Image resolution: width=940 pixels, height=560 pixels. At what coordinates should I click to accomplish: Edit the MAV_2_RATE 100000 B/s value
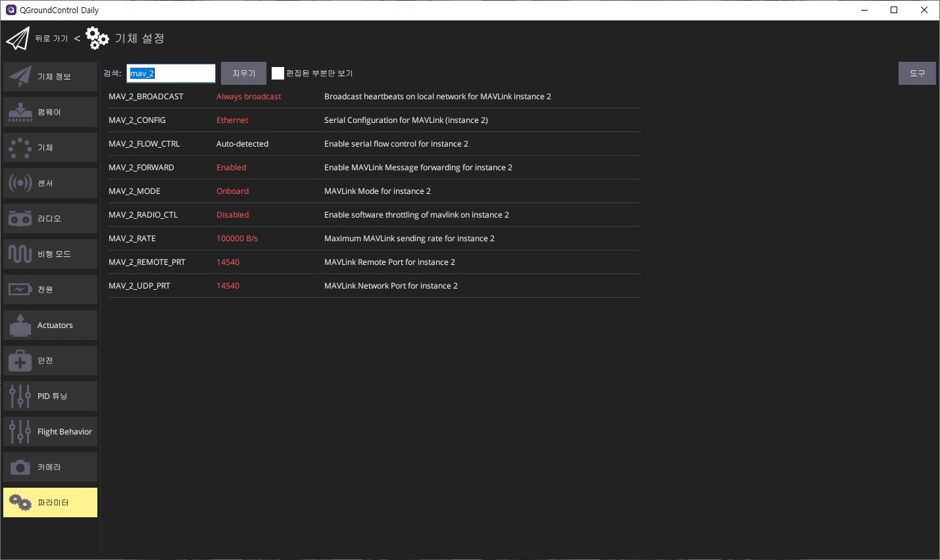(237, 239)
